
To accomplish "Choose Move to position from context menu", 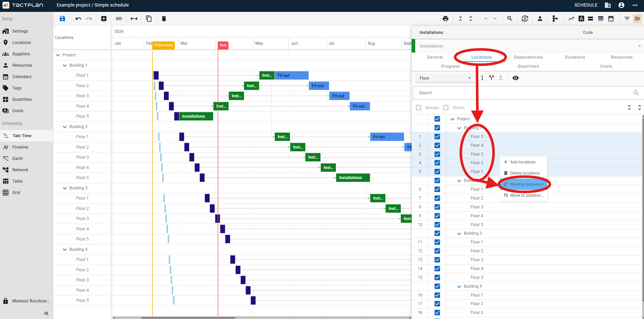I will tap(524, 195).
